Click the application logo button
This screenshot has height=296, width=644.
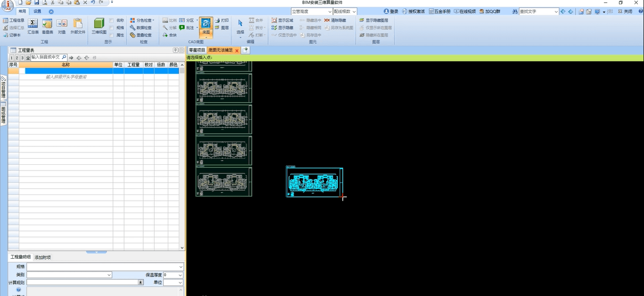pos(7,5)
